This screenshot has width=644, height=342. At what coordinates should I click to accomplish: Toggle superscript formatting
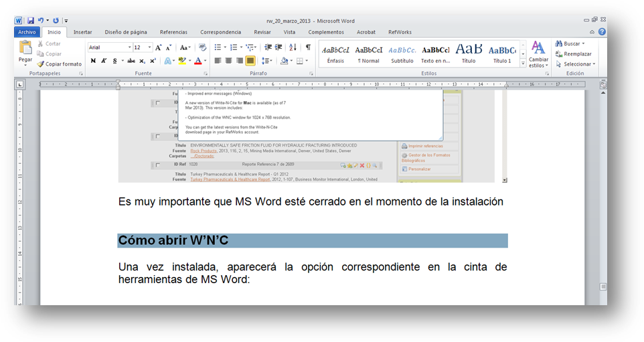click(x=153, y=61)
